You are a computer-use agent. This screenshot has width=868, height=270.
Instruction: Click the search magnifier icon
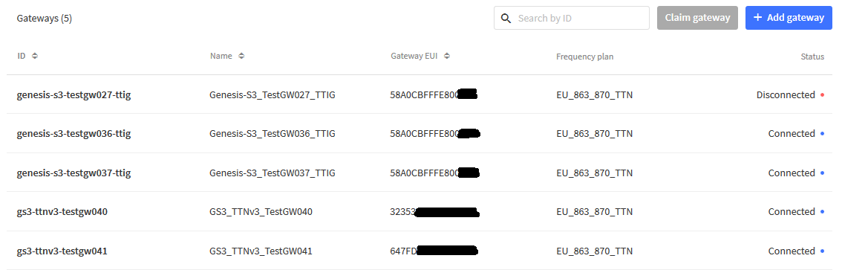point(506,19)
